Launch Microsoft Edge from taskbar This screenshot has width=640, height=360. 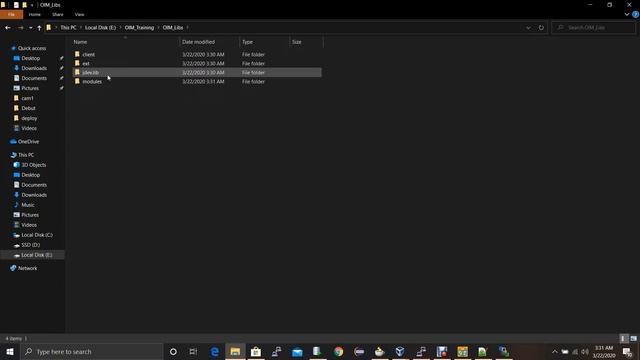[x=215, y=351]
